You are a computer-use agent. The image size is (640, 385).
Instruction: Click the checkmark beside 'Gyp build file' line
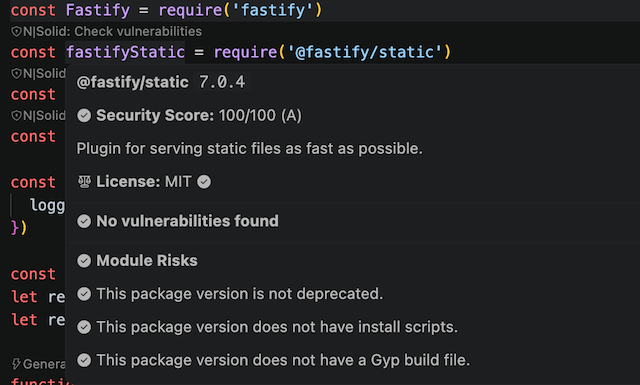84,360
